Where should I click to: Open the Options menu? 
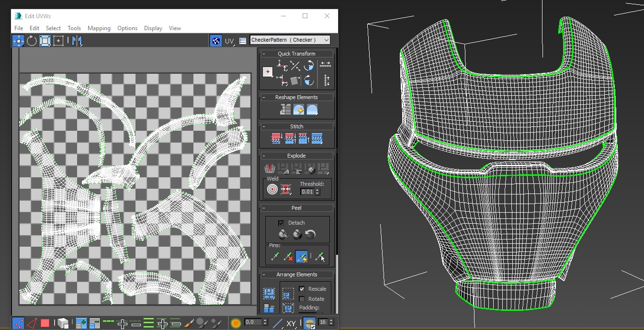coord(127,28)
